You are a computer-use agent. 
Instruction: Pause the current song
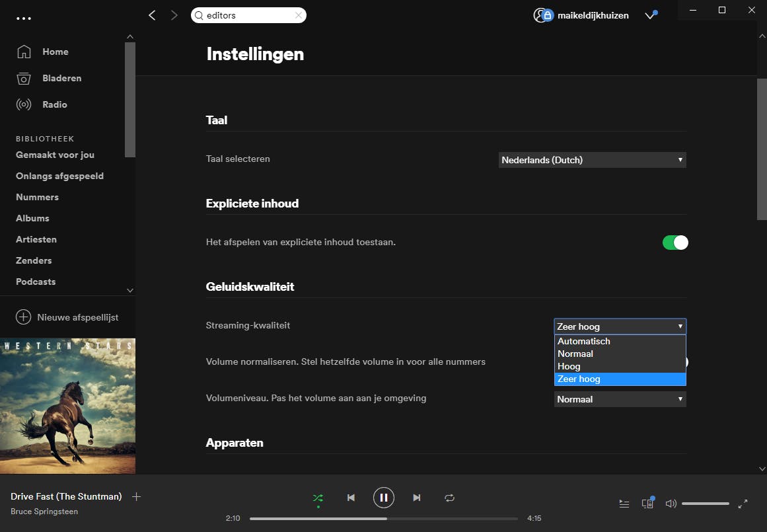pyautogui.click(x=383, y=497)
